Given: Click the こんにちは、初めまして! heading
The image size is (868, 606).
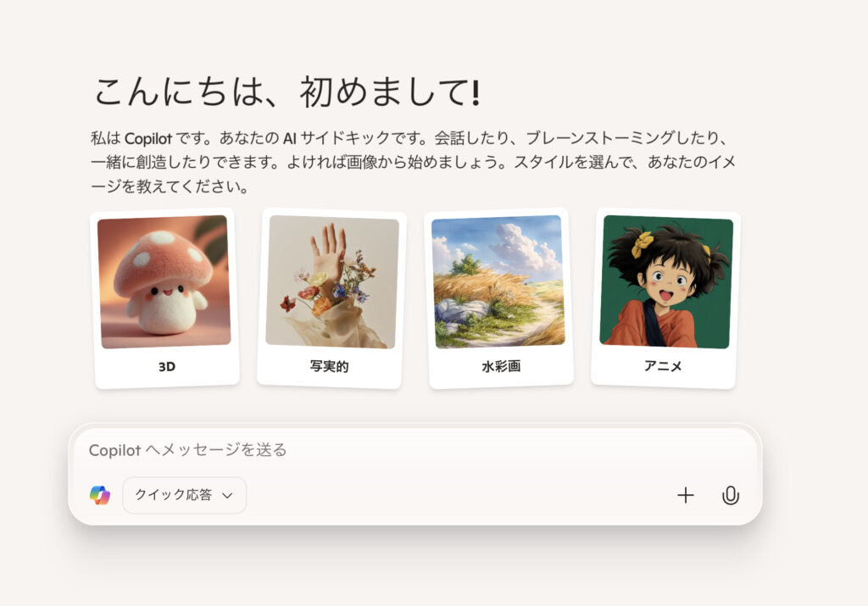Looking at the screenshot, I should point(287,92).
